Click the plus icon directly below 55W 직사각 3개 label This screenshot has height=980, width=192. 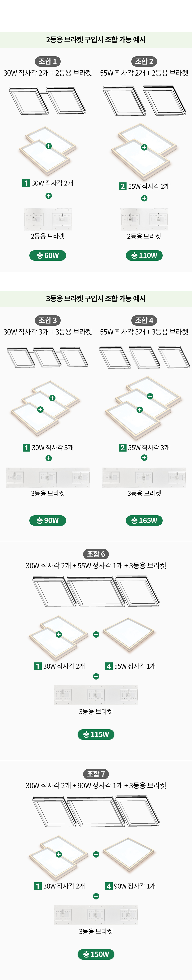tap(144, 458)
